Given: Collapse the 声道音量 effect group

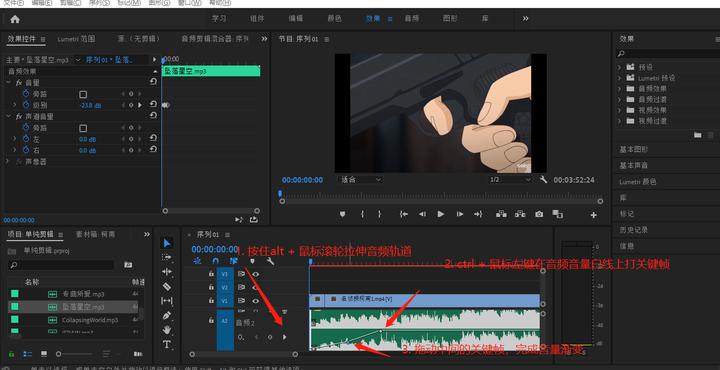Looking at the screenshot, I should point(8,117).
